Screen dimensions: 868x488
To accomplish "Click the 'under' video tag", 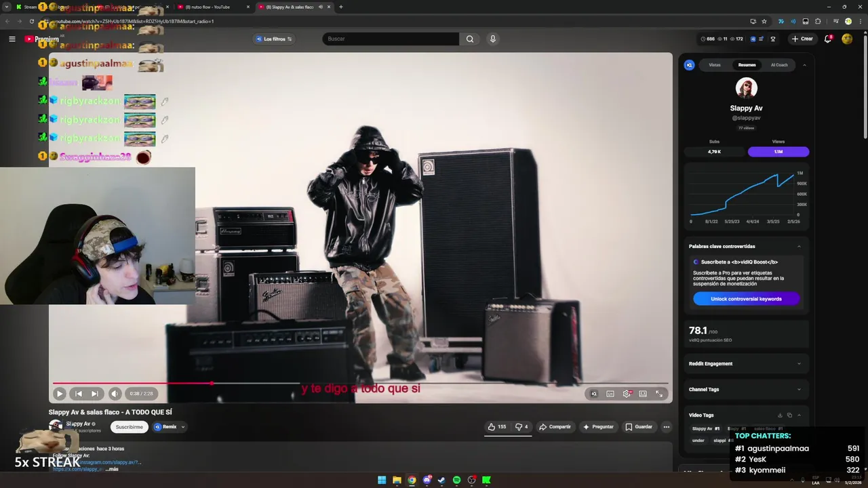I will [x=698, y=441].
